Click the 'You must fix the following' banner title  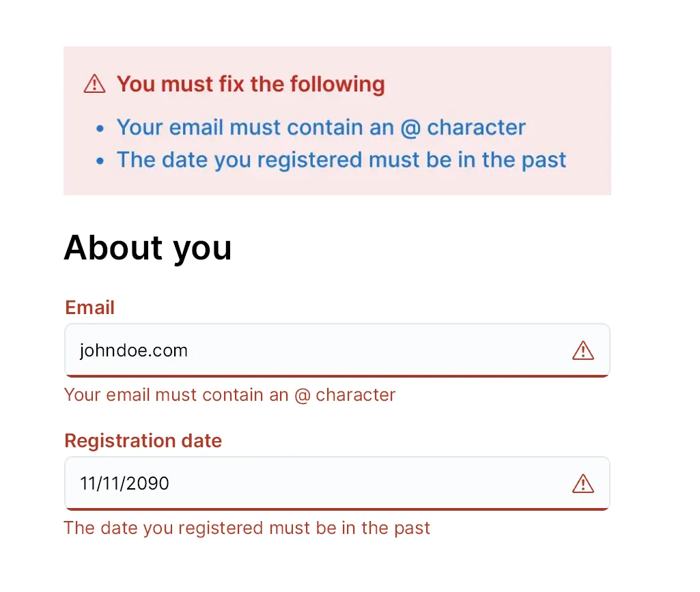pyautogui.click(x=251, y=83)
